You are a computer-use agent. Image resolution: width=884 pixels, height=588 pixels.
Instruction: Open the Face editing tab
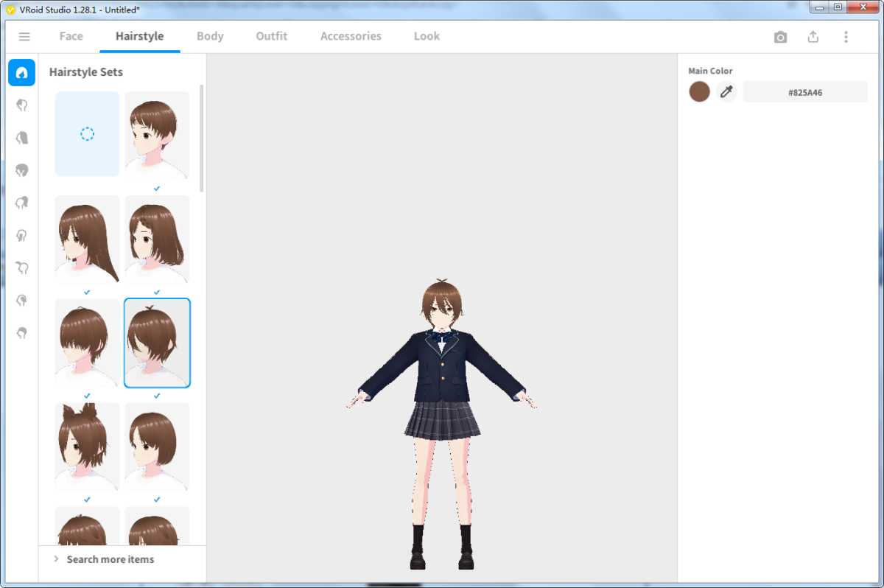tap(71, 35)
